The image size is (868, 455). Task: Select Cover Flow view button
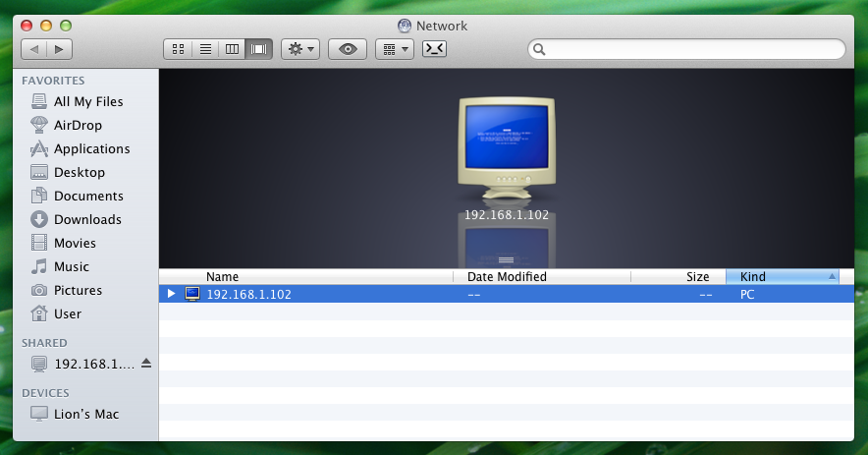coord(258,49)
